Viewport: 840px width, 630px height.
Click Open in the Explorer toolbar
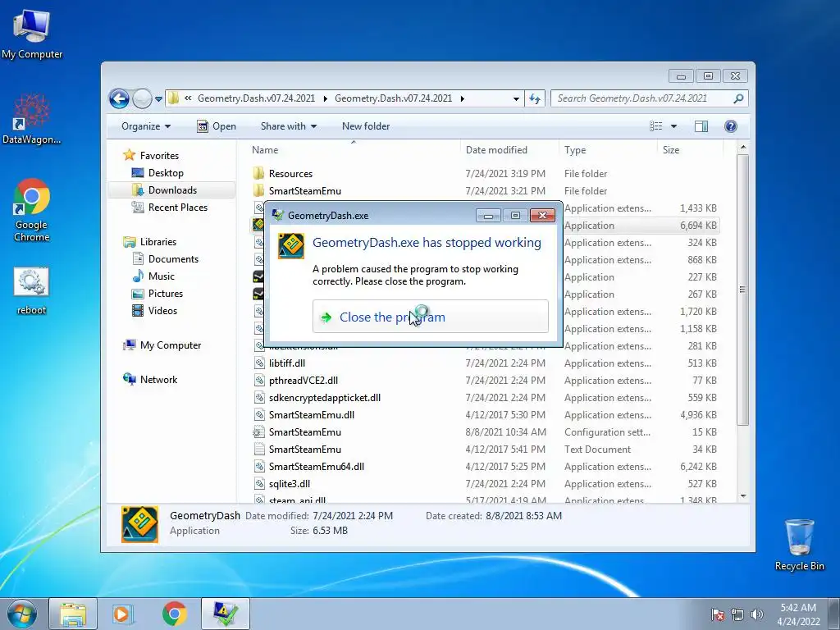[217, 126]
